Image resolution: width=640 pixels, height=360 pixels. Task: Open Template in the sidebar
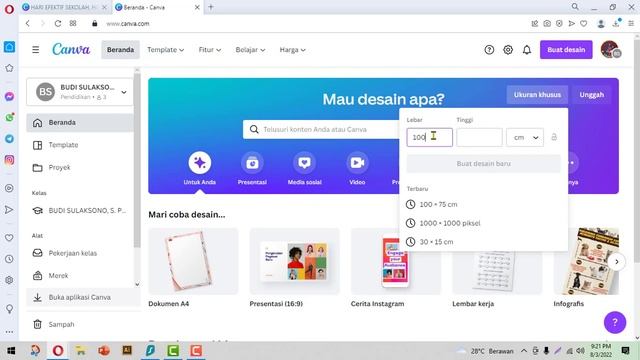pyautogui.click(x=80, y=145)
